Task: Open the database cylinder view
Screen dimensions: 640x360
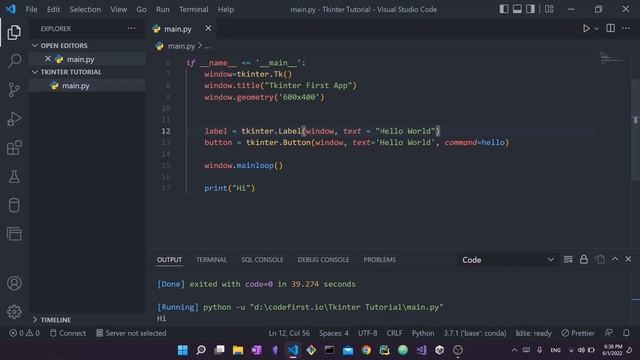Action: tap(14, 205)
